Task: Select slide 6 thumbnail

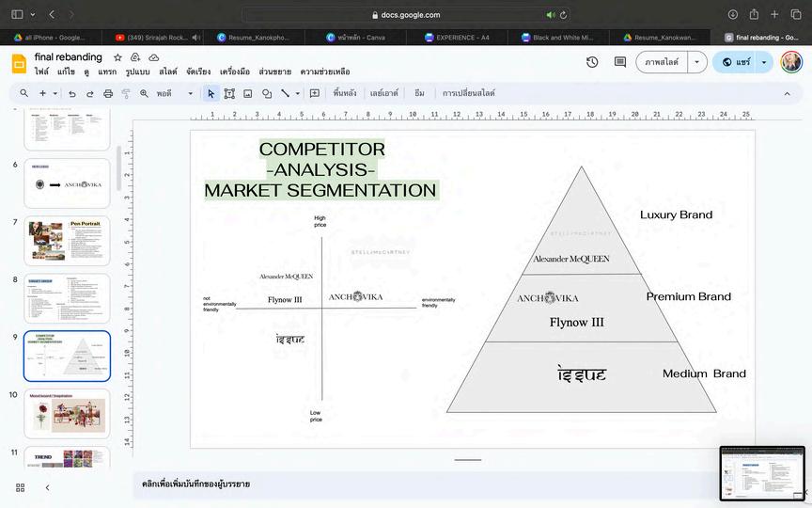Action: [67, 183]
